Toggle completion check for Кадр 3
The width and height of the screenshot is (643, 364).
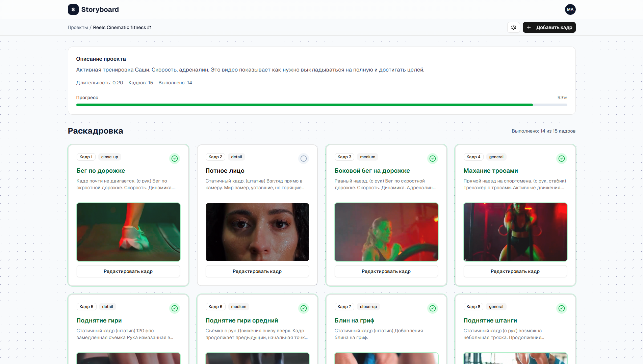433,159
